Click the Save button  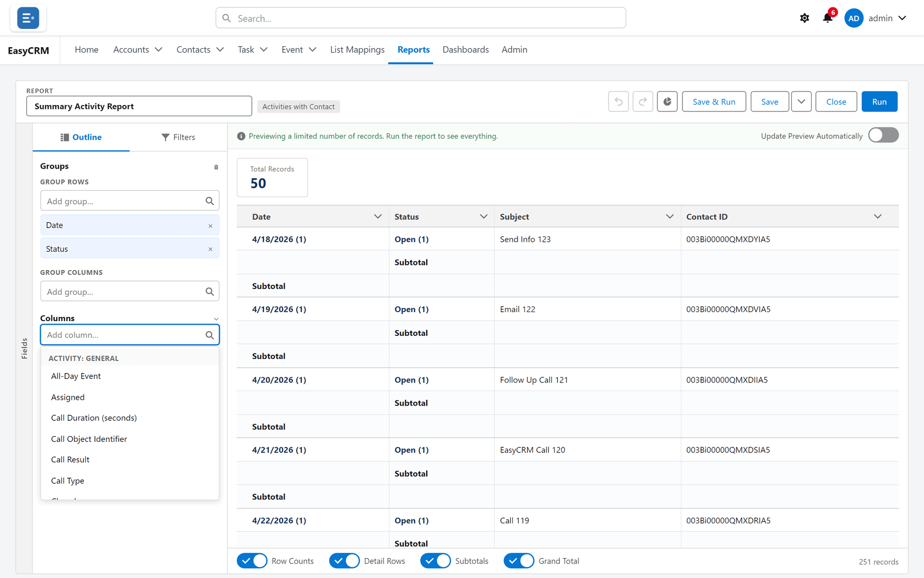pos(770,101)
